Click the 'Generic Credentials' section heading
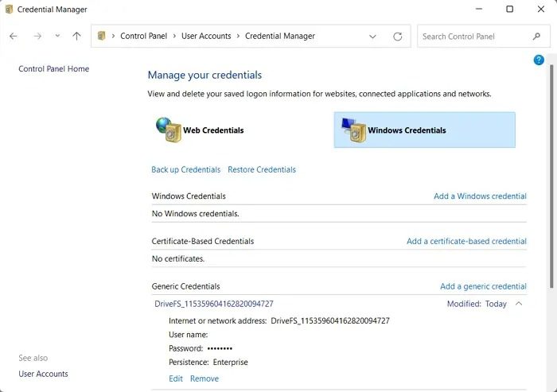Viewport: 557px width, 392px height. tap(185, 286)
